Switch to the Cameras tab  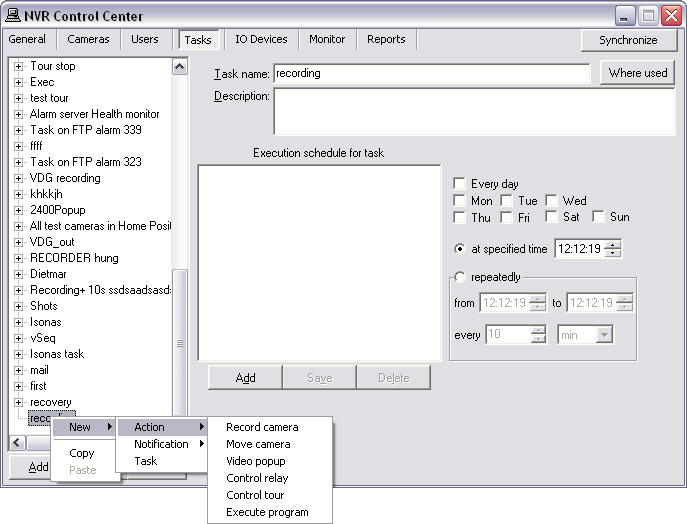(x=88, y=39)
